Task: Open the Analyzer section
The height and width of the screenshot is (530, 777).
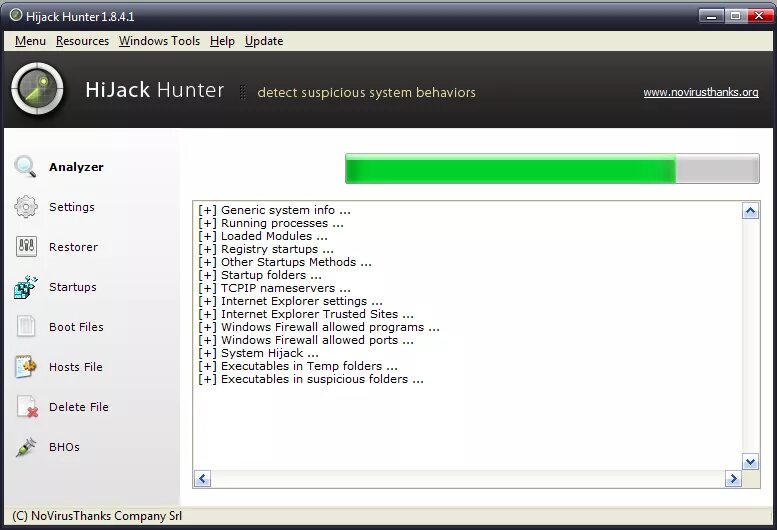Action: tap(76, 167)
